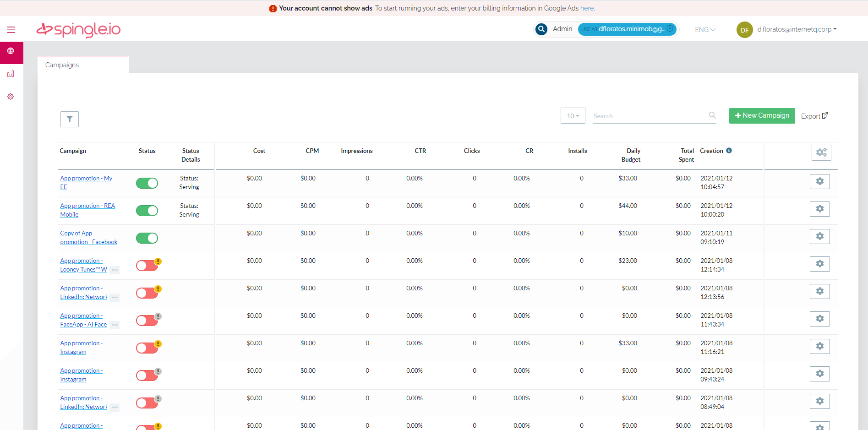Disable the App promotion - My EE toggle
Viewport: 868px width, 430px height.
[147, 183]
